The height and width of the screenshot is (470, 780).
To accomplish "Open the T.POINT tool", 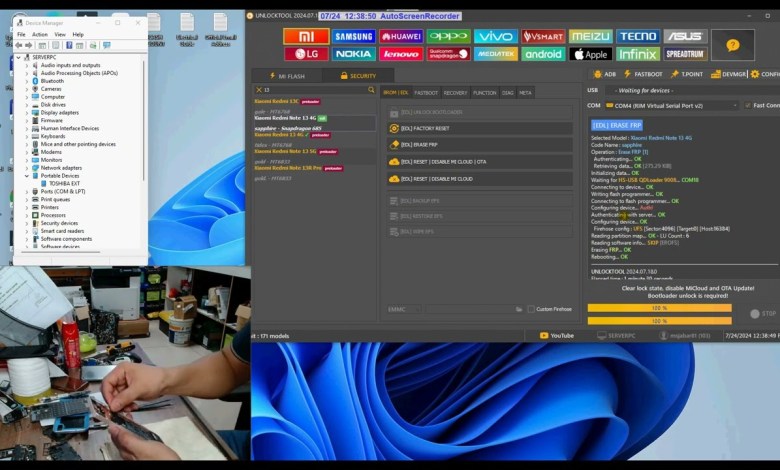I will (690, 74).
